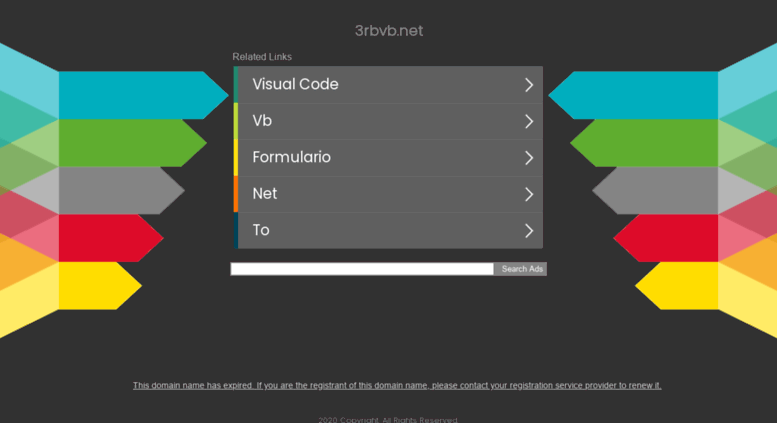Select the To related link
The height and width of the screenshot is (423, 777).
click(x=388, y=230)
